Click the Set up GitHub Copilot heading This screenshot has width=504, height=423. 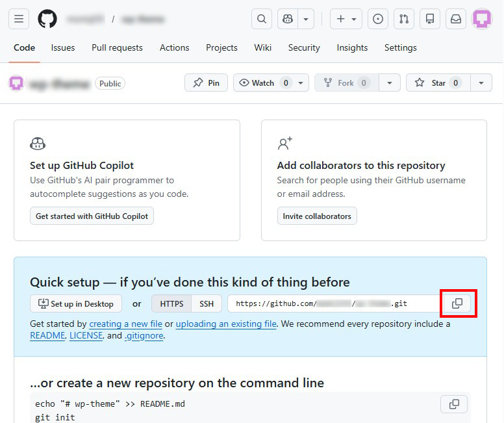click(x=82, y=165)
